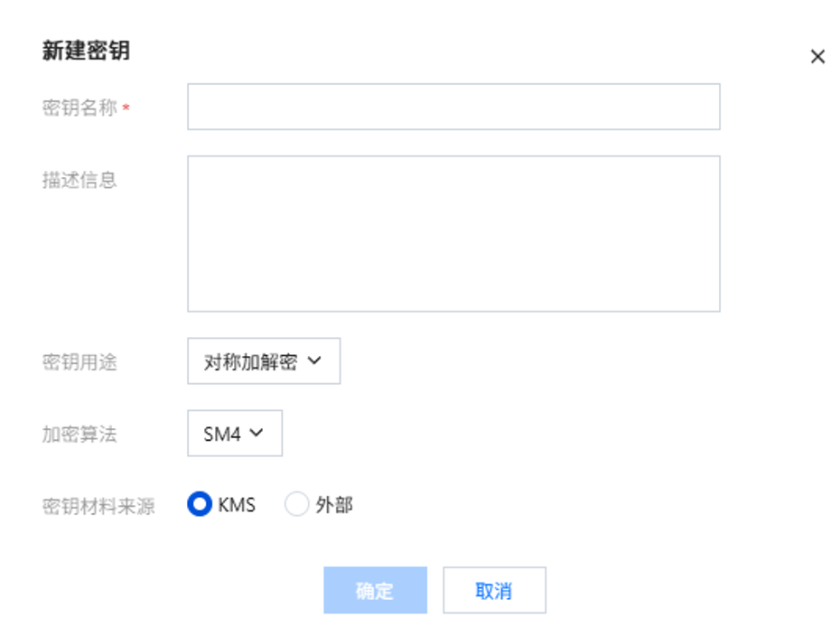Click the red required asterisk after 密钥名称
Screen dimensions: 840x636
(126, 108)
